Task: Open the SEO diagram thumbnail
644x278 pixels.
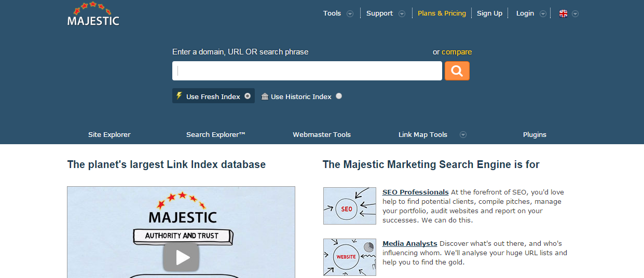Action: coord(350,206)
